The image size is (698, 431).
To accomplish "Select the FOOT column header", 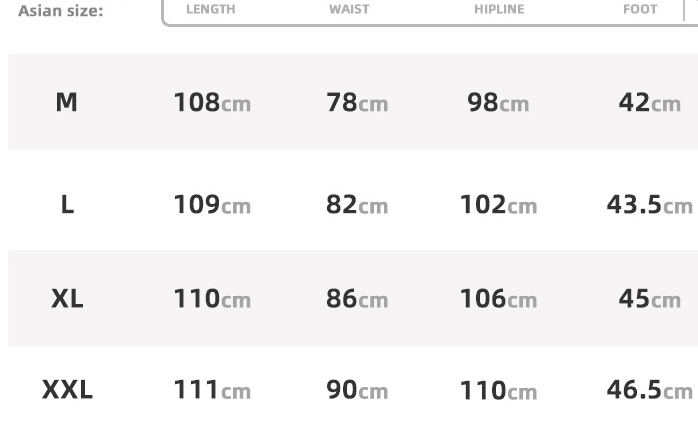I will tap(640, 9).
